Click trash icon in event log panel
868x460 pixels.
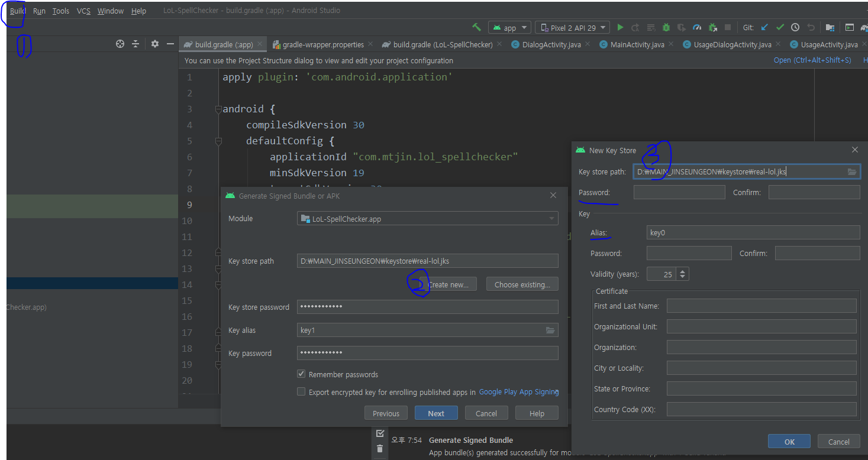pos(380,449)
